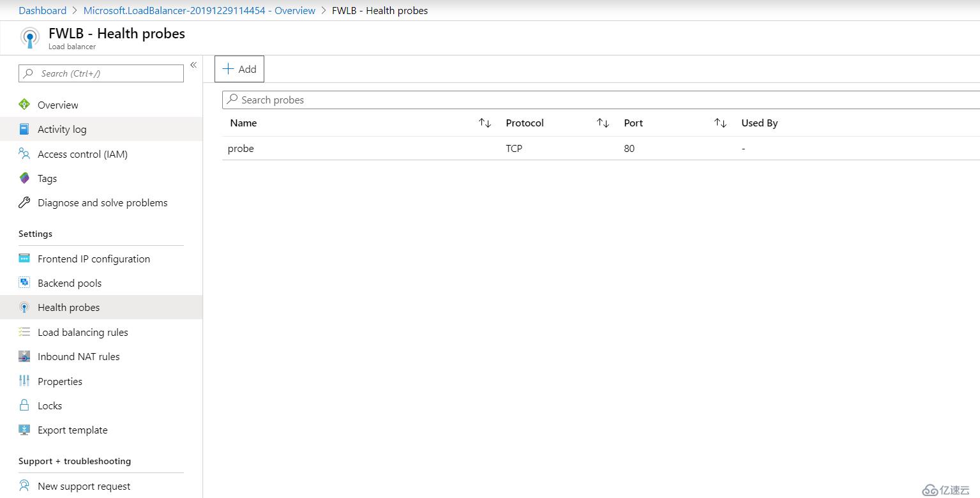Sort probes by Protocol column arrows
Screen dimensions: 980x498
[x=603, y=123]
